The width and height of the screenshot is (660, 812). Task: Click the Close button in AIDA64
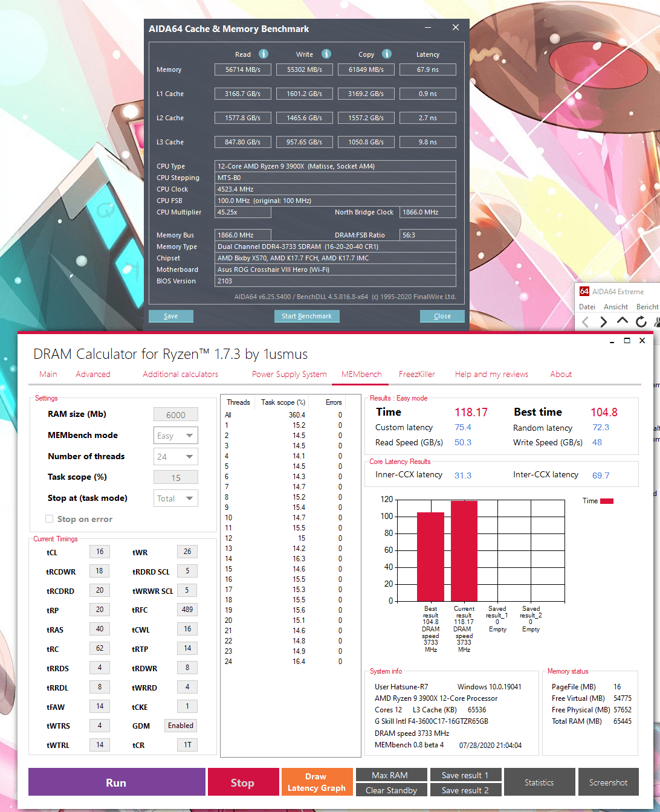tap(442, 316)
